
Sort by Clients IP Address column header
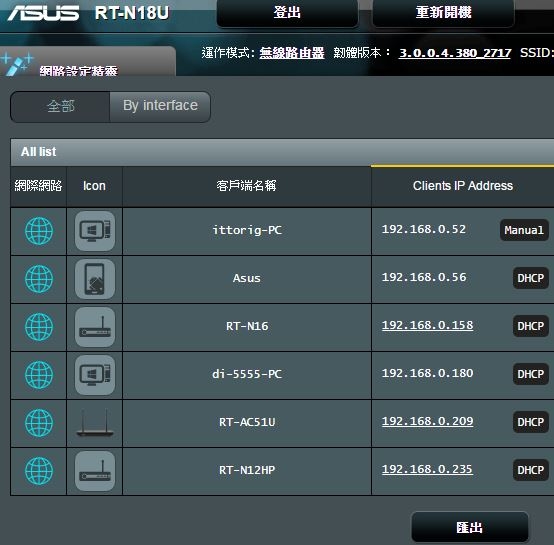coord(463,186)
